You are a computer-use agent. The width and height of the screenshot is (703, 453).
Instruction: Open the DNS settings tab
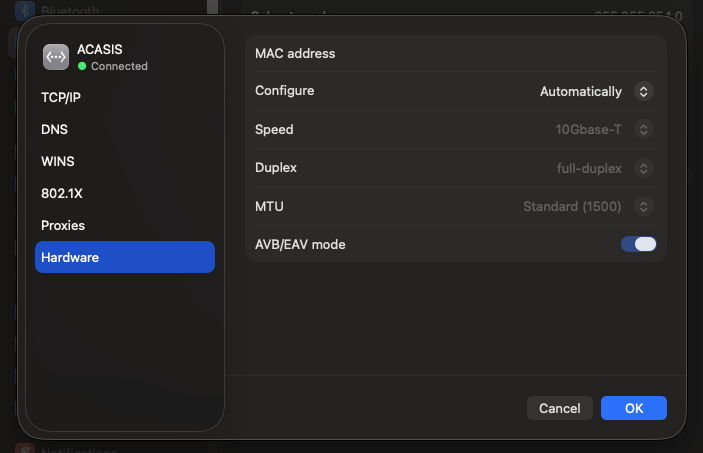coord(55,130)
